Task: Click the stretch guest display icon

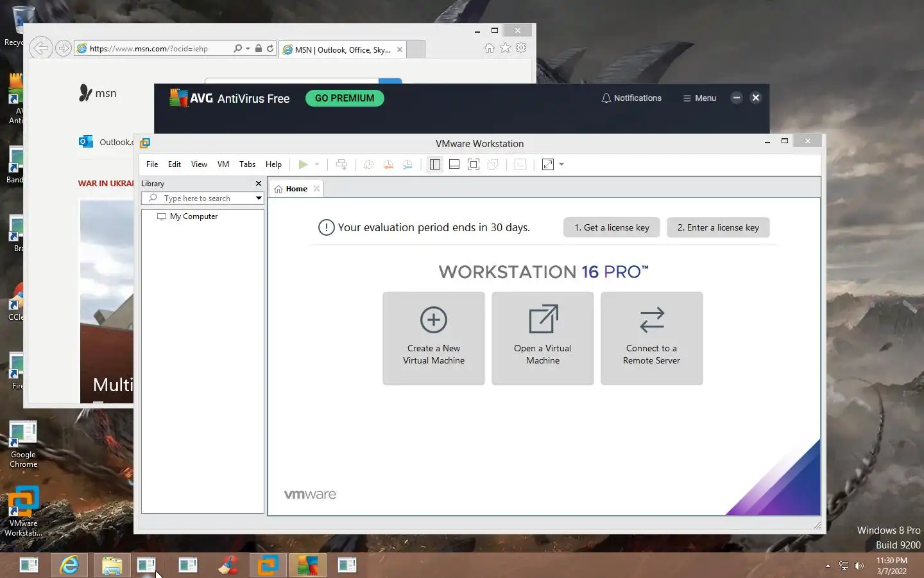Action: [x=548, y=164]
